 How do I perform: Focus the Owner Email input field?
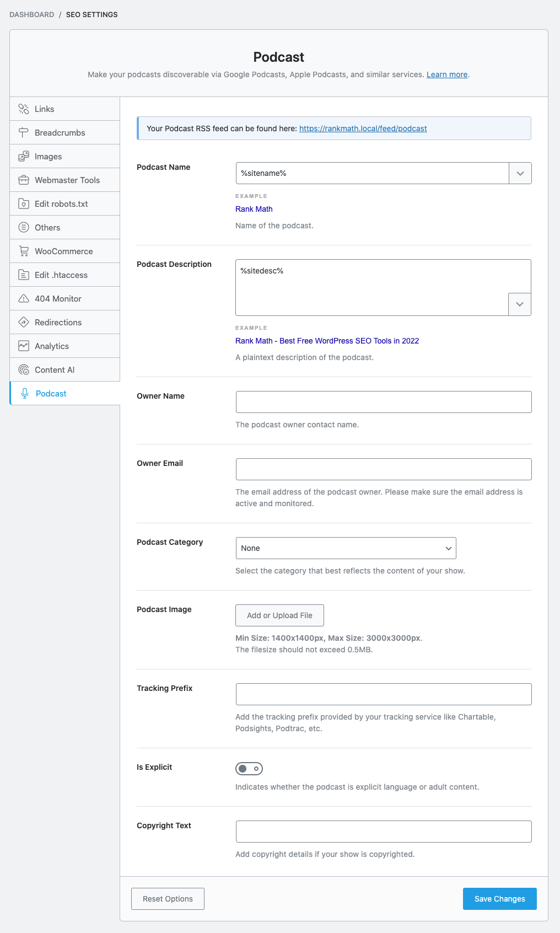384,469
